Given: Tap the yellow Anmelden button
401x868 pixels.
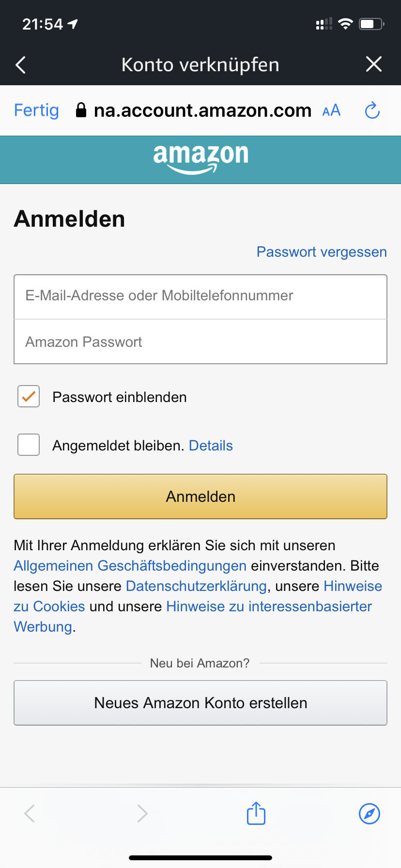Looking at the screenshot, I should tap(200, 496).
